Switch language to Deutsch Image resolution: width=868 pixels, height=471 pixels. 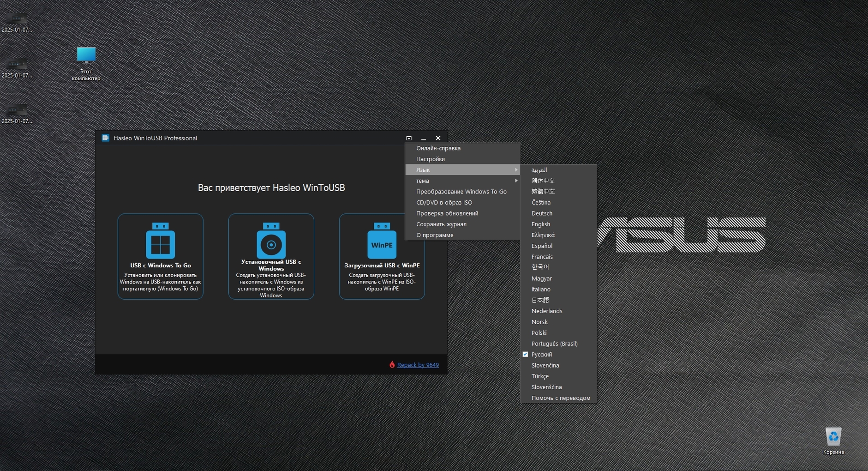click(x=558, y=213)
